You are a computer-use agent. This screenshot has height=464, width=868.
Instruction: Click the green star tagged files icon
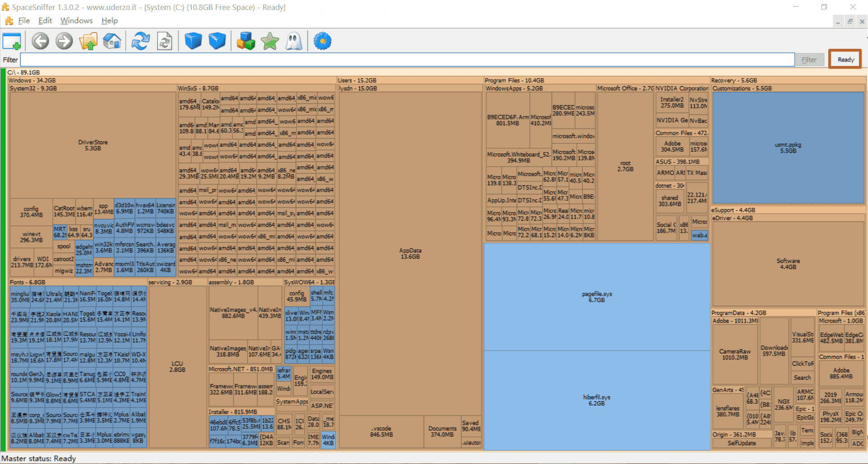click(x=270, y=41)
